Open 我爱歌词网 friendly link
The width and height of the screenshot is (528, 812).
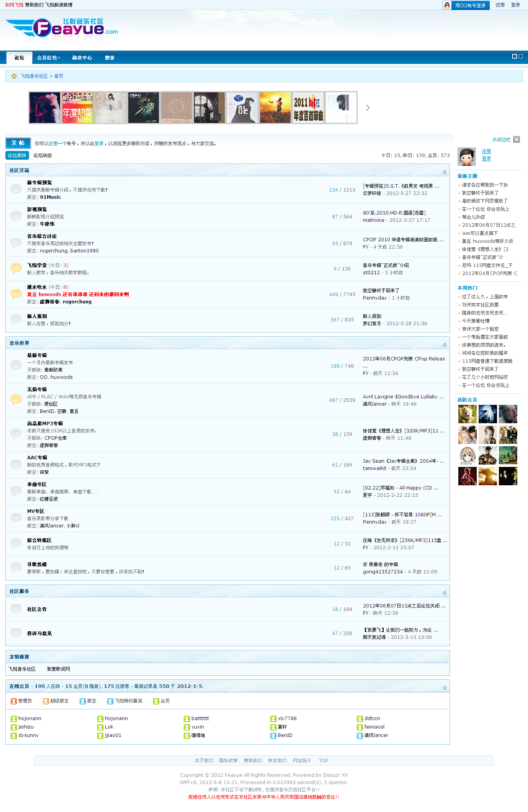click(x=59, y=669)
